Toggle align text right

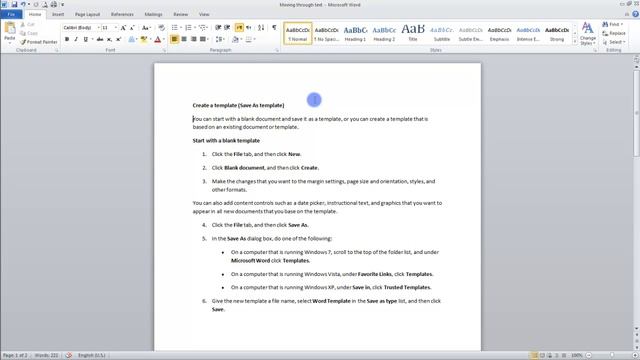pyautogui.click(x=193, y=39)
